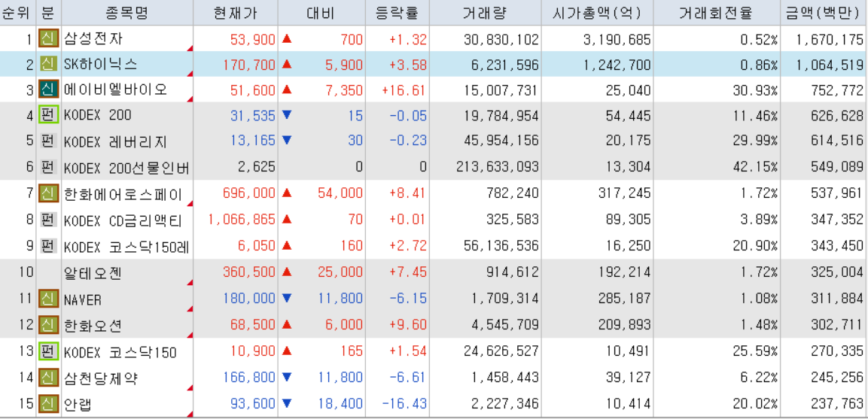Click the current price 1,066,865
868x419 pixels.
coord(242,220)
